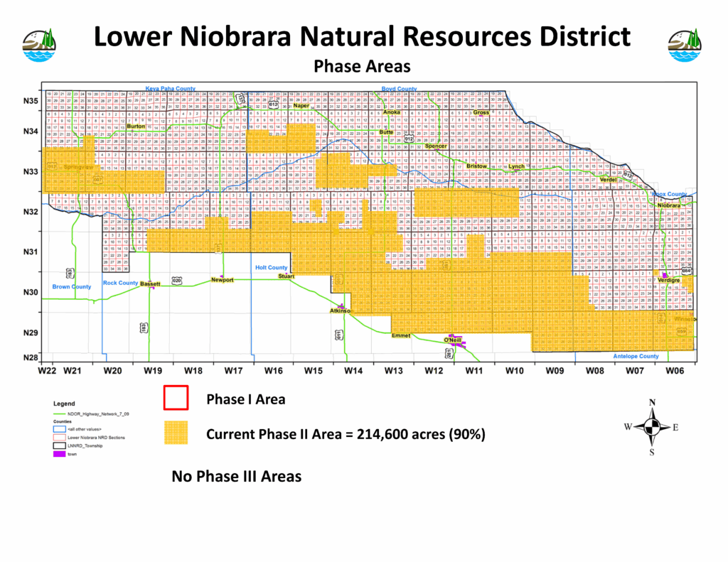Click the Phase Areas subtitle
Image resolution: width=728 pixels, height=562 pixels.
point(363,66)
